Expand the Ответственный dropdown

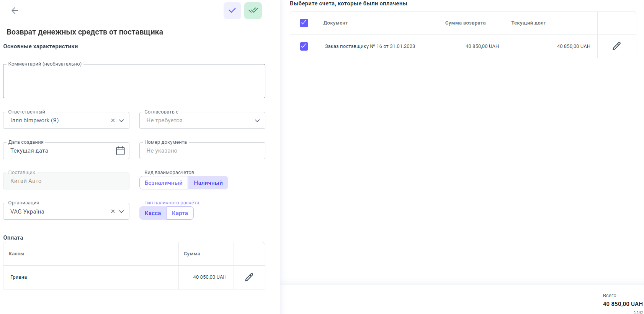click(x=121, y=120)
